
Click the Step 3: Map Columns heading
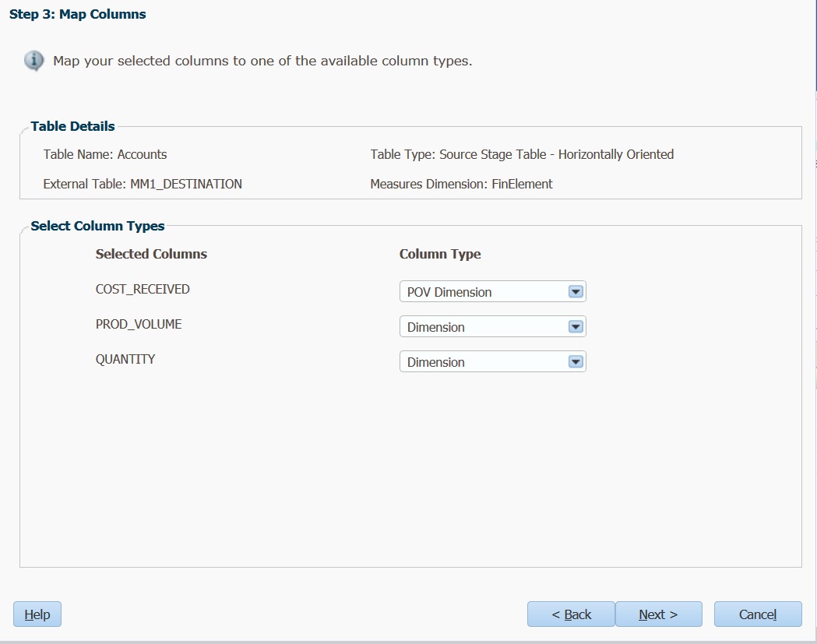click(x=78, y=14)
